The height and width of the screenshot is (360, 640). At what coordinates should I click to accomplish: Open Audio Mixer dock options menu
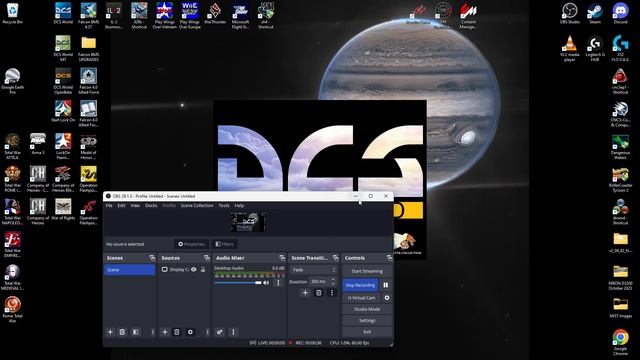(233, 332)
